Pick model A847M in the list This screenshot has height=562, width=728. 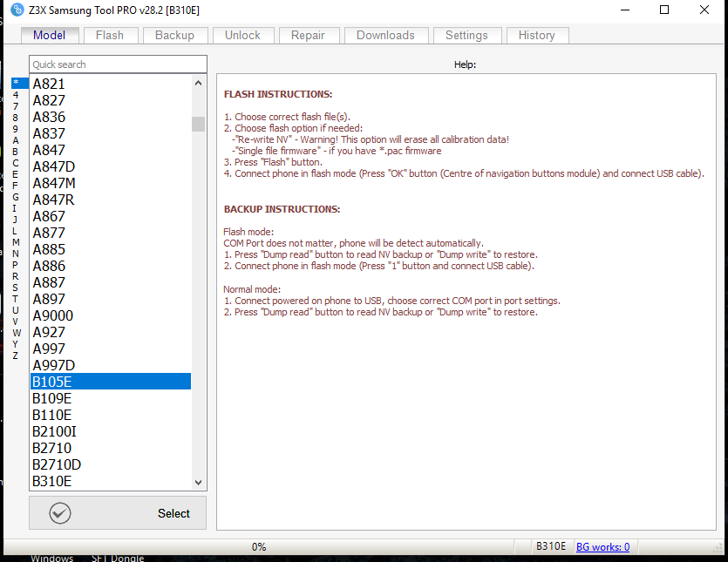(111, 183)
